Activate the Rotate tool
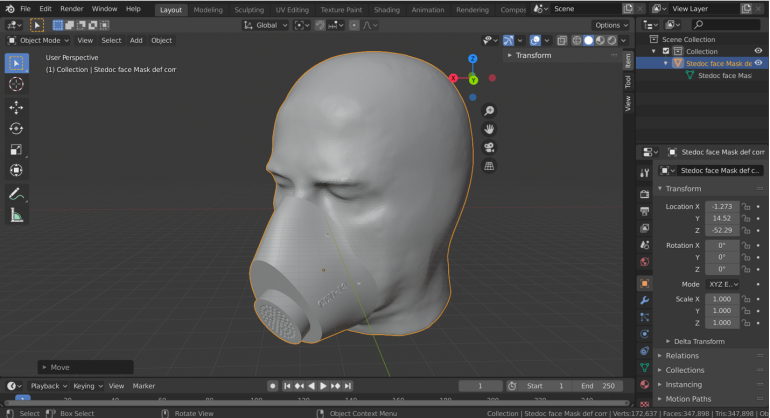This screenshot has height=418, width=770. click(x=16, y=128)
